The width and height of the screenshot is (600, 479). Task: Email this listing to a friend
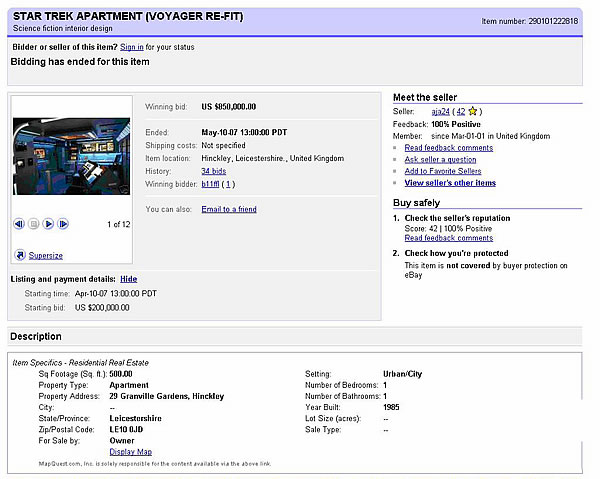point(228,209)
